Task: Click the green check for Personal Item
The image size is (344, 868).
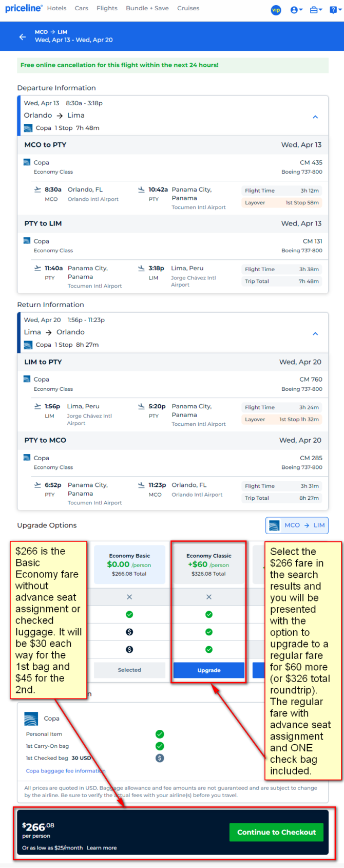Action: coord(160,734)
